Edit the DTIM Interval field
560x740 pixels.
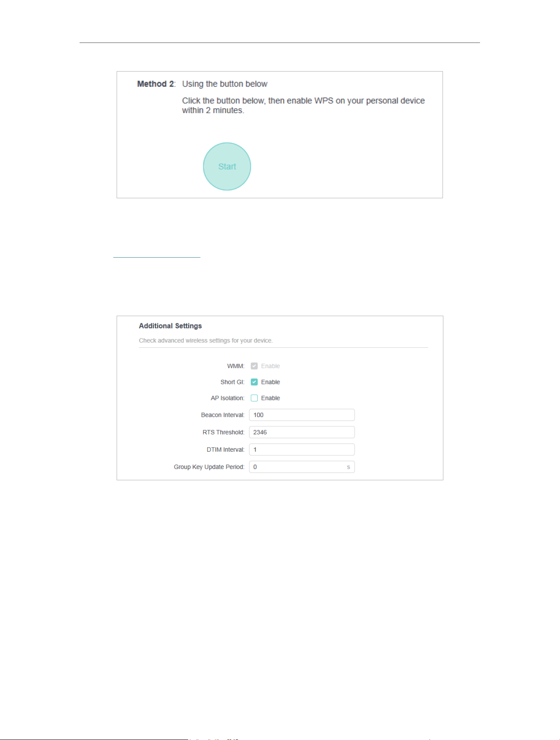pos(302,450)
